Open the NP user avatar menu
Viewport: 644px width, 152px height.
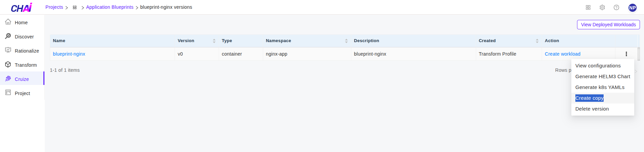tap(633, 7)
